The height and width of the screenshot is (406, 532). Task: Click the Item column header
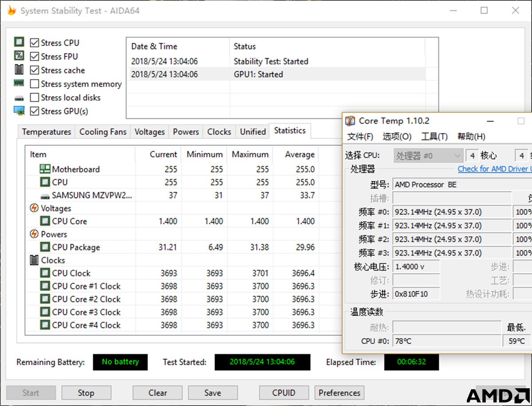click(80, 154)
